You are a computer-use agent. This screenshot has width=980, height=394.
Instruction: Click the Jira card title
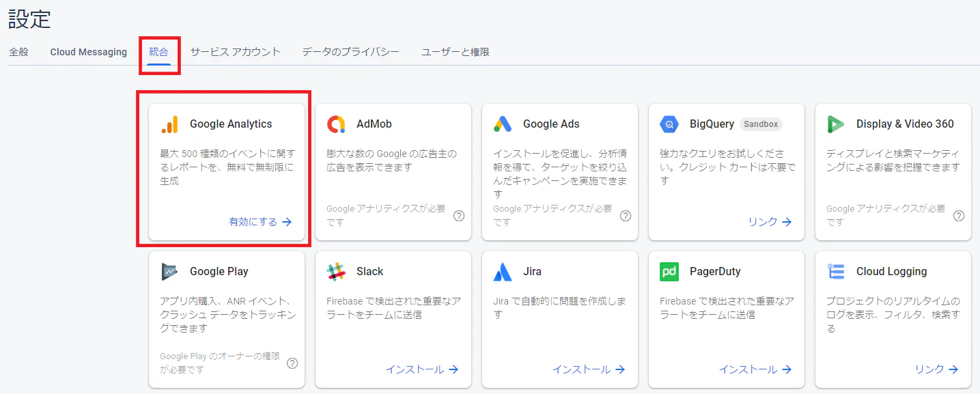[533, 272]
